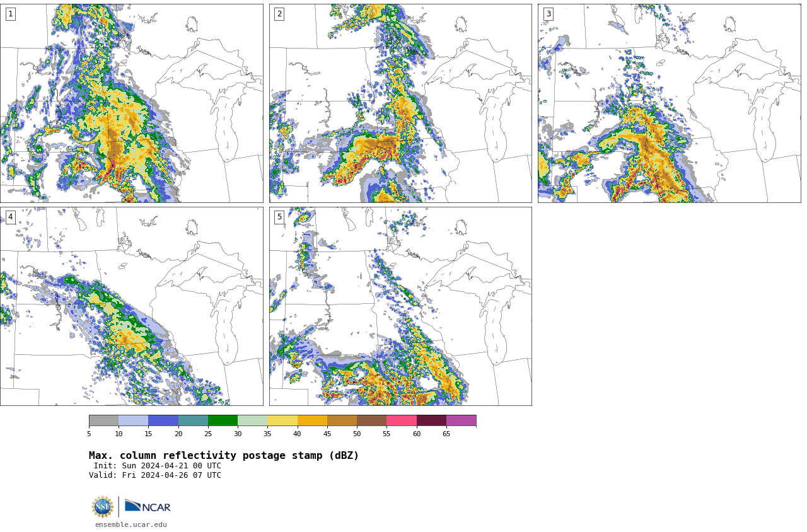807x532 pixels.
Task: Click the Max. column reflectivity title
Action: point(224,456)
